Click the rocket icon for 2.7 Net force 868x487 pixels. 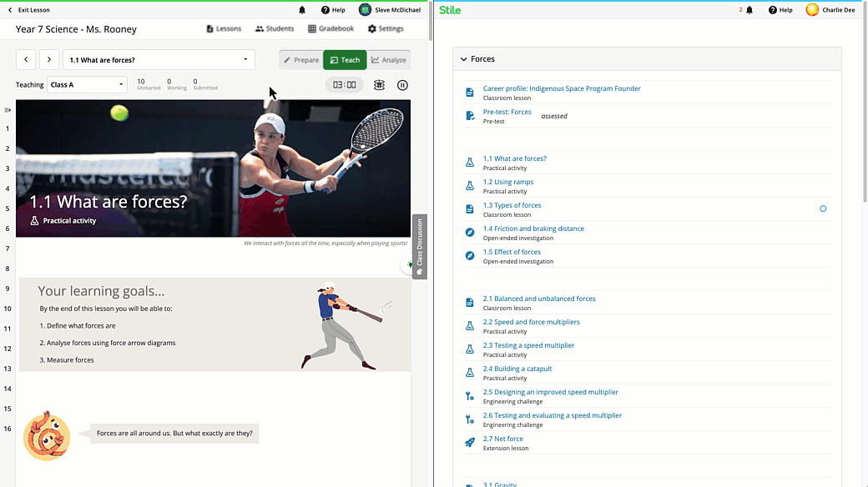pyautogui.click(x=469, y=443)
